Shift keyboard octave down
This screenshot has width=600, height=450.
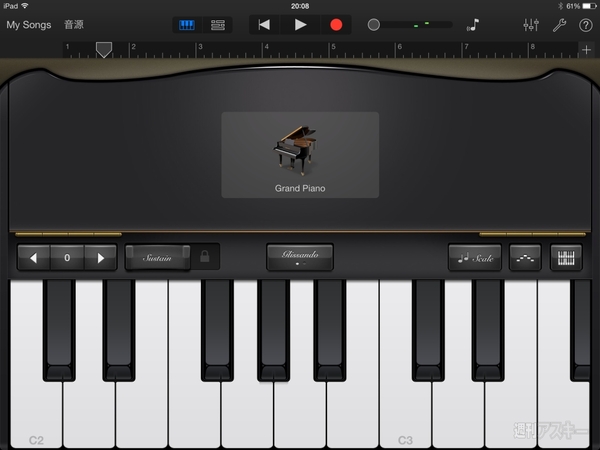(x=34, y=258)
